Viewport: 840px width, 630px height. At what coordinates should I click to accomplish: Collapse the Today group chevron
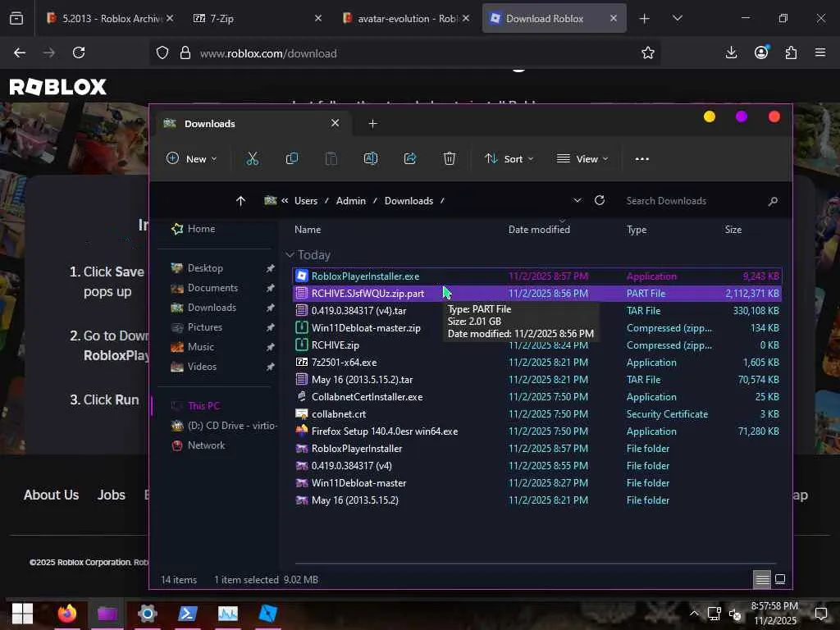tap(290, 254)
